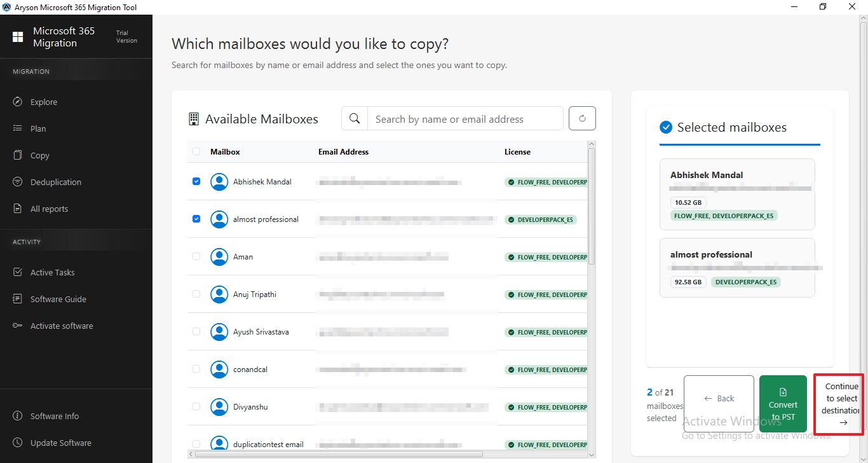Click the Email Address column header
This screenshot has width=868, height=463.
[x=343, y=152]
